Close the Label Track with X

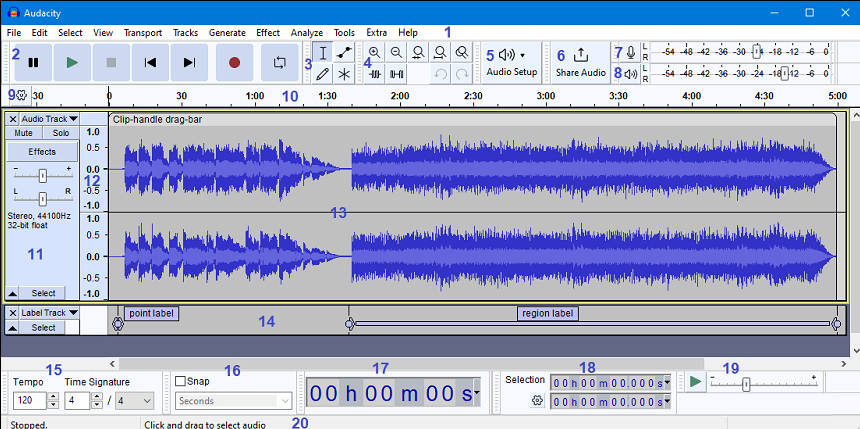click(x=13, y=313)
